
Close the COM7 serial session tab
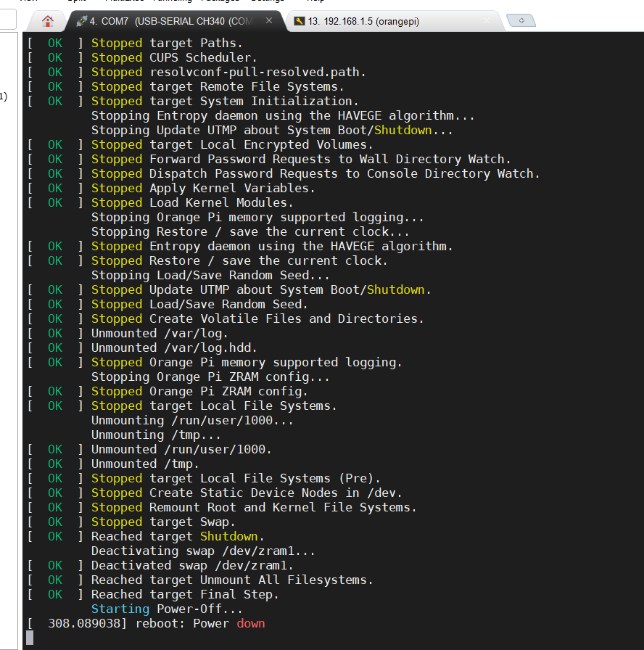tap(269, 20)
